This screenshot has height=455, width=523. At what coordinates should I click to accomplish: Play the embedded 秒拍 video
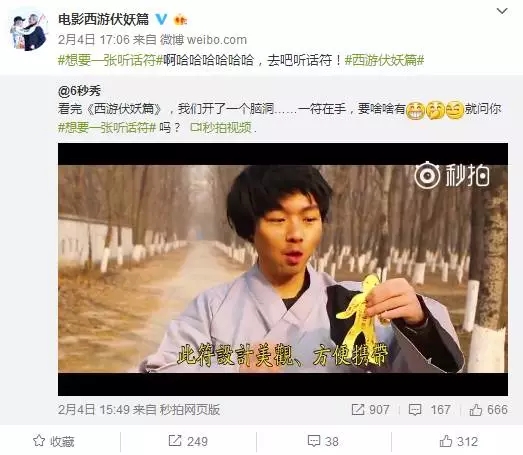283,269
